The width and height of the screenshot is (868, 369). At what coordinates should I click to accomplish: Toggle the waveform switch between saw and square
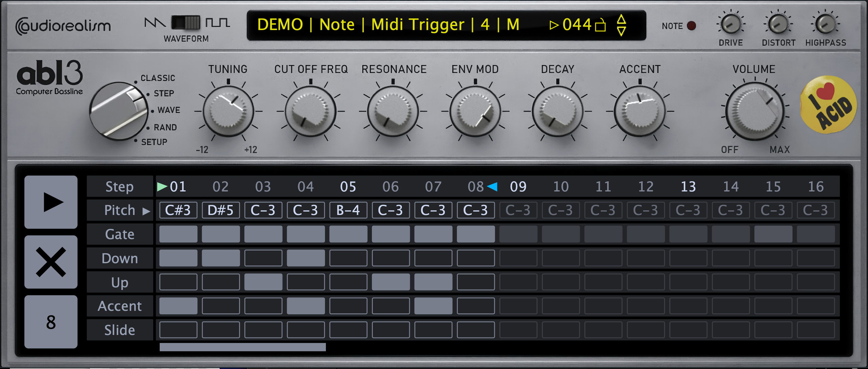(186, 22)
